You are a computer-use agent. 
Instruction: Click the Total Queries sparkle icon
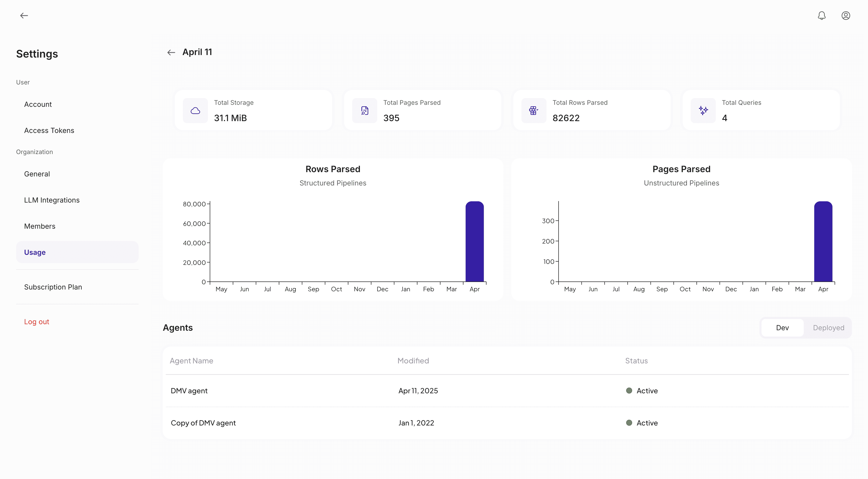703,110
